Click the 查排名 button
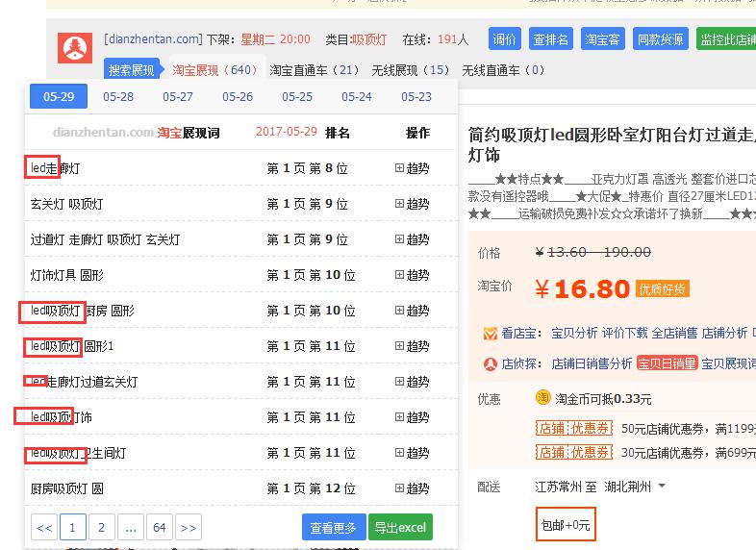 pyautogui.click(x=550, y=39)
